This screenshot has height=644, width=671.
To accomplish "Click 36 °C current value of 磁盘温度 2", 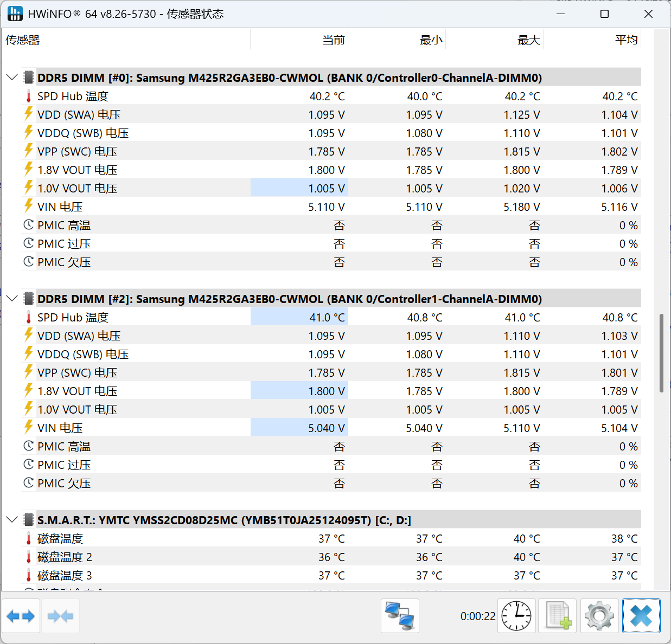I will pyautogui.click(x=332, y=557).
